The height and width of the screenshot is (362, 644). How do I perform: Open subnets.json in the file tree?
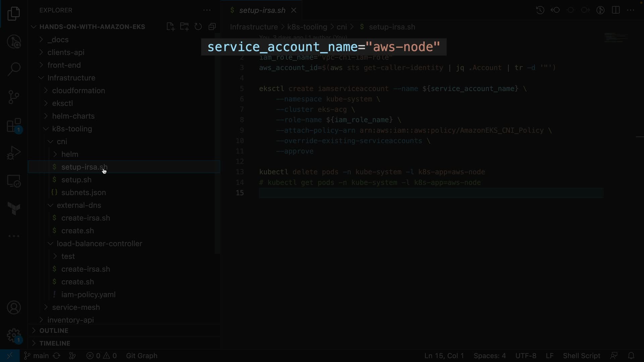click(x=84, y=192)
